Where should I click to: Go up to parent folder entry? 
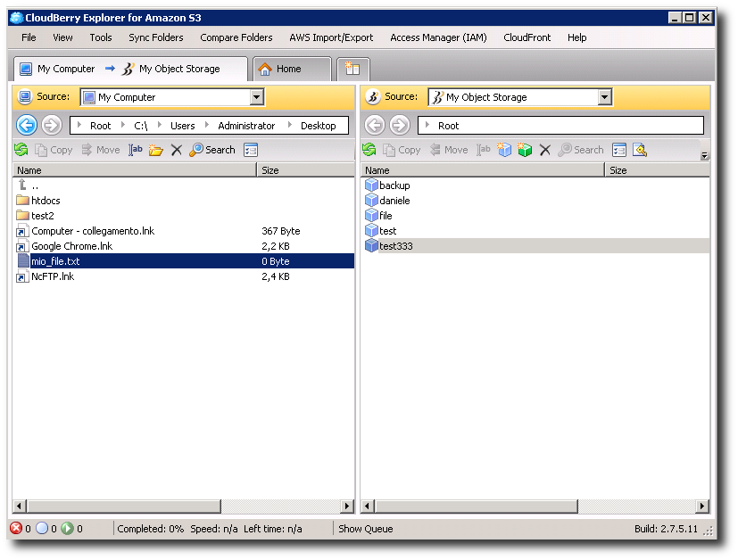(x=29, y=185)
